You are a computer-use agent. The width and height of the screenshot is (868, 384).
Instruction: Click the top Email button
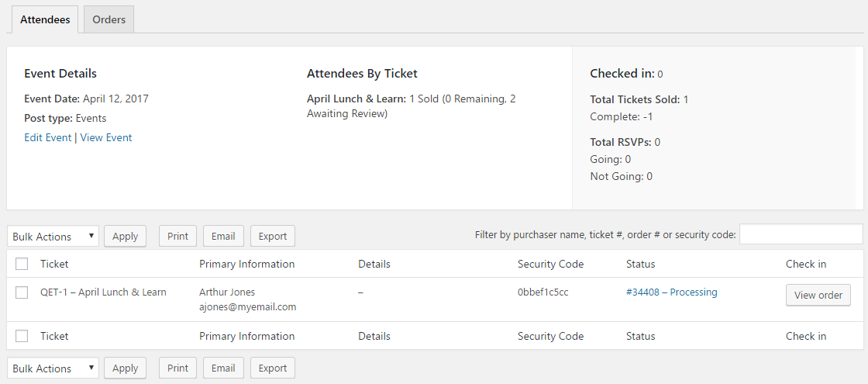223,237
